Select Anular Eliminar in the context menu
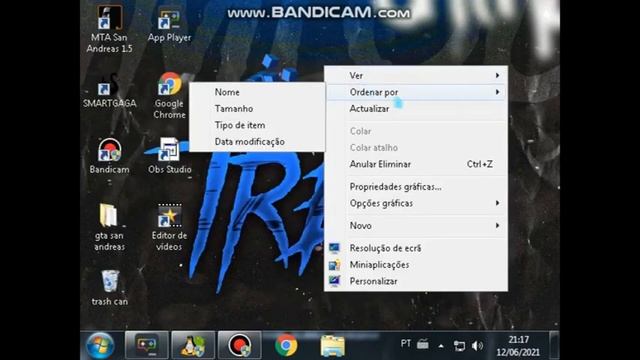The image size is (640, 360). pyautogui.click(x=416, y=164)
